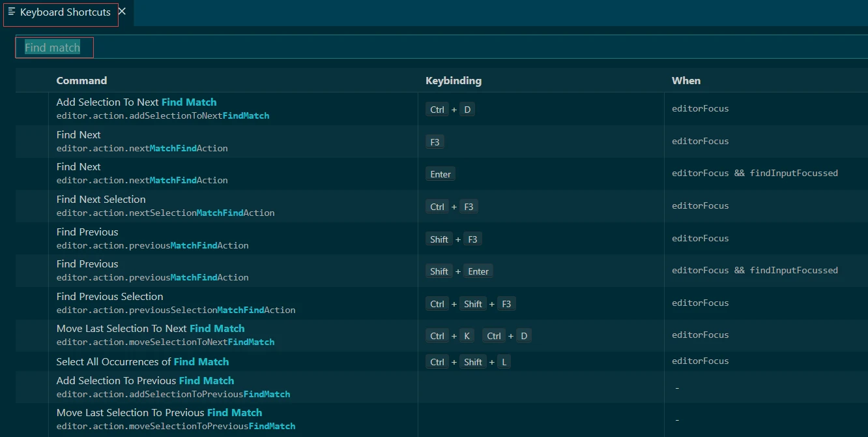
Task: Select 'Move Last Selection To Previous Find Match' title
Action: (159, 413)
